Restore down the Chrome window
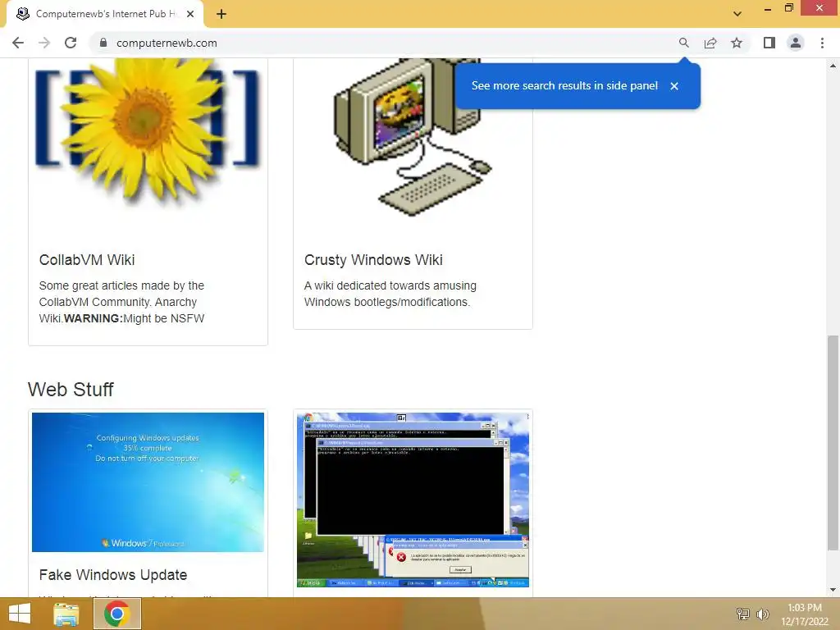 click(x=788, y=8)
